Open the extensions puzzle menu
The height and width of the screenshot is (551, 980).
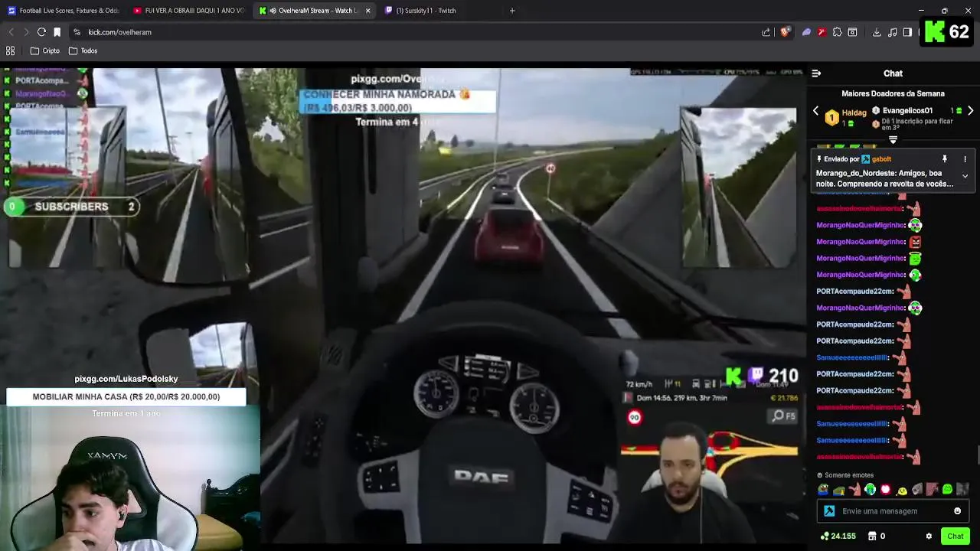(x=837, y=32)
